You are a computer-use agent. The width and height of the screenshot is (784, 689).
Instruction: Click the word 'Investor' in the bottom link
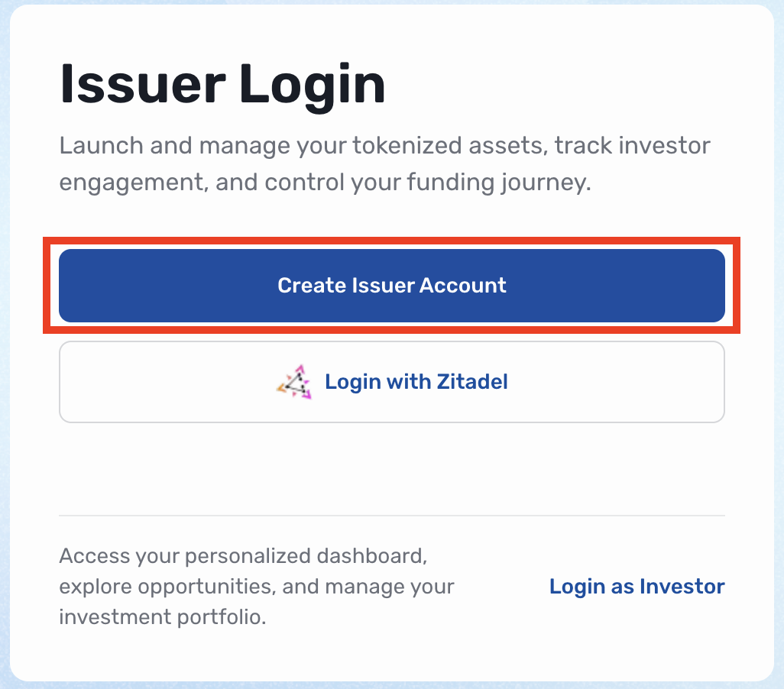pyautogui.click(x=682, y=587)
